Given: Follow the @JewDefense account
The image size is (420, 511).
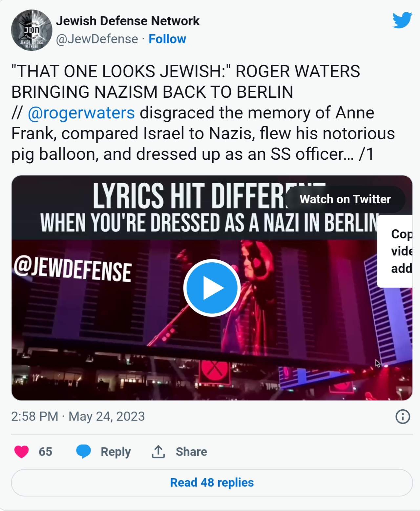Looking at the screenshot, I should [x=167, y=39].
